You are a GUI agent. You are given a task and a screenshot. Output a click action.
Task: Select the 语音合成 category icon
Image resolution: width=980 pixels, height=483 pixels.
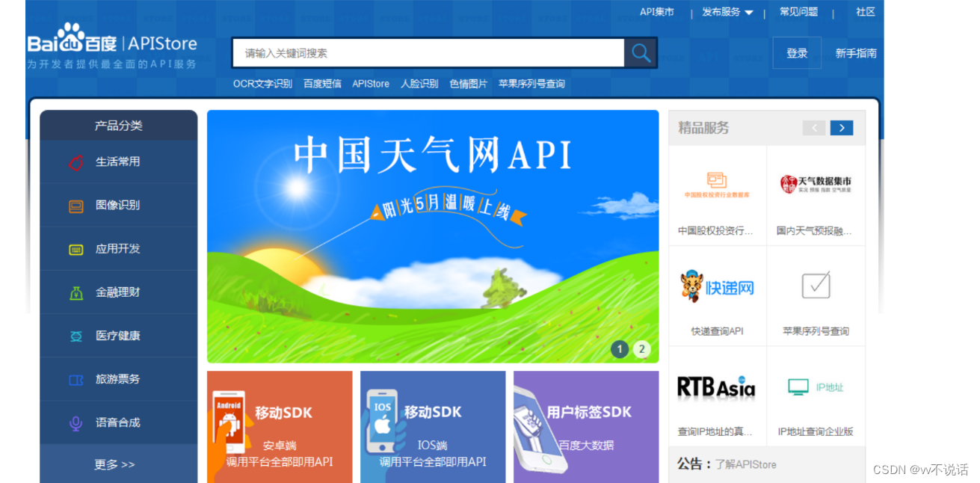pos(75,422)
